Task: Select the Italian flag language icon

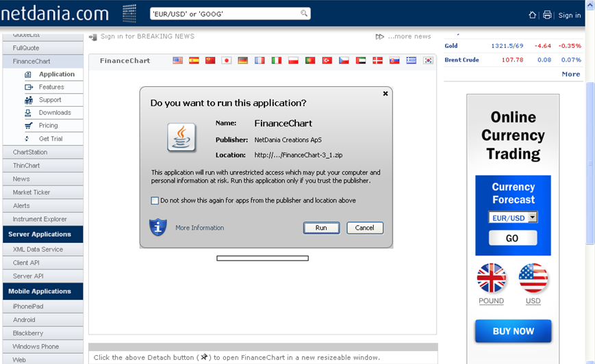Action: tap(277, 60)
